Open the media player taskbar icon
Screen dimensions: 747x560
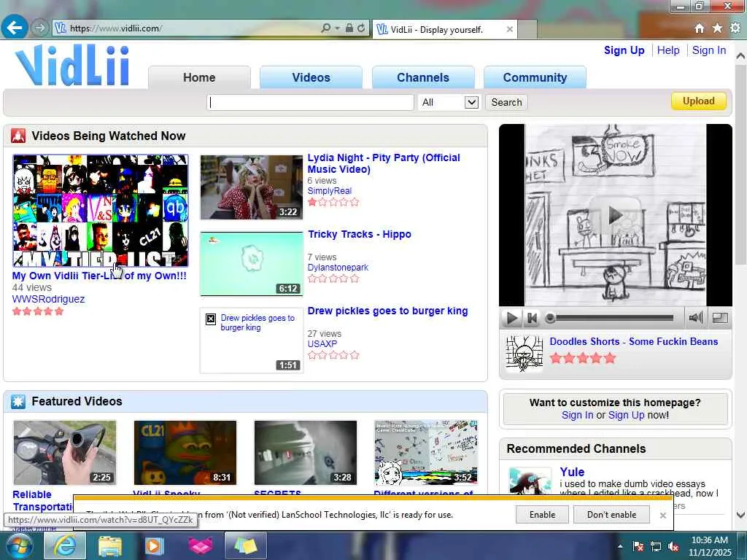pyautogui.click(x=154, y=546)
